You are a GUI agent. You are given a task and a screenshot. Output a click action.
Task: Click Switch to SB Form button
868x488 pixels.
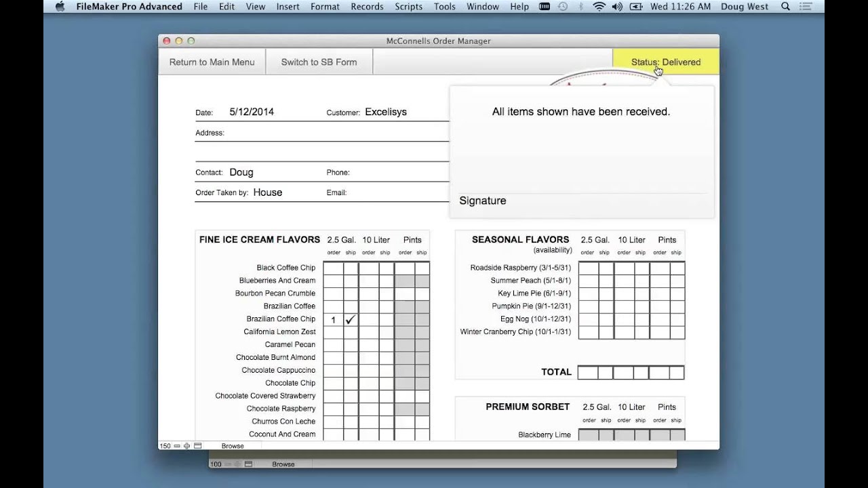pyautogui.click(x=319, y=62)
